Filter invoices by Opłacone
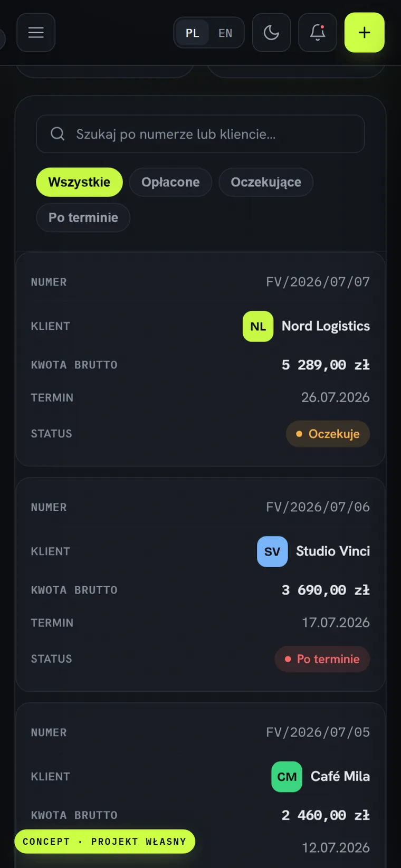This screenshot has height=868, width=401. (170, 182)
